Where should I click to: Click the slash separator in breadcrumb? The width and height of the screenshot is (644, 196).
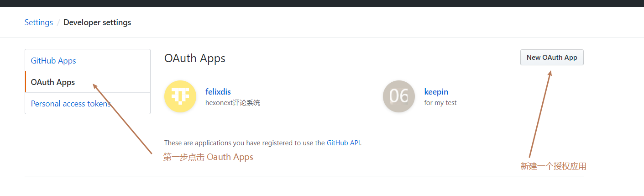[x=58, y=22]
